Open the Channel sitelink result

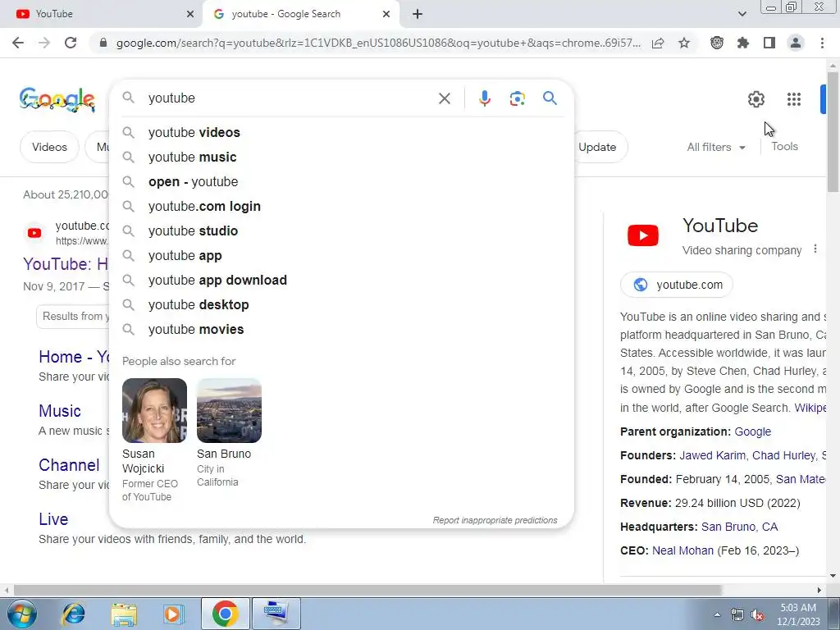click(x=69, y=465)
